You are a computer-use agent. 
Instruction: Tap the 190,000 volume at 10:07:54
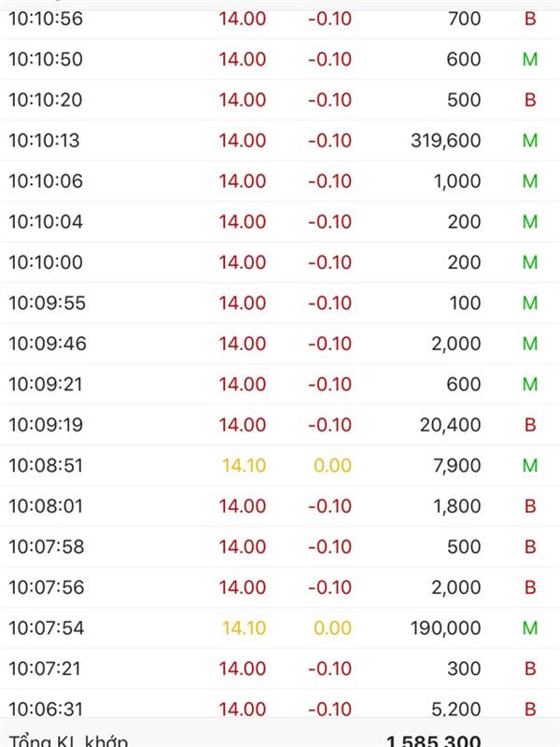pos(446,627)
